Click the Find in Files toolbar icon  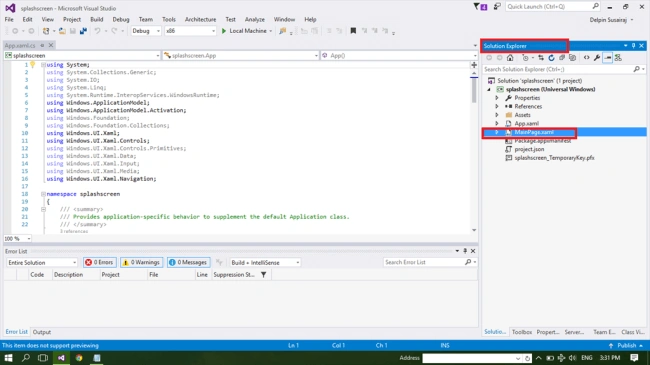(283, 31)
